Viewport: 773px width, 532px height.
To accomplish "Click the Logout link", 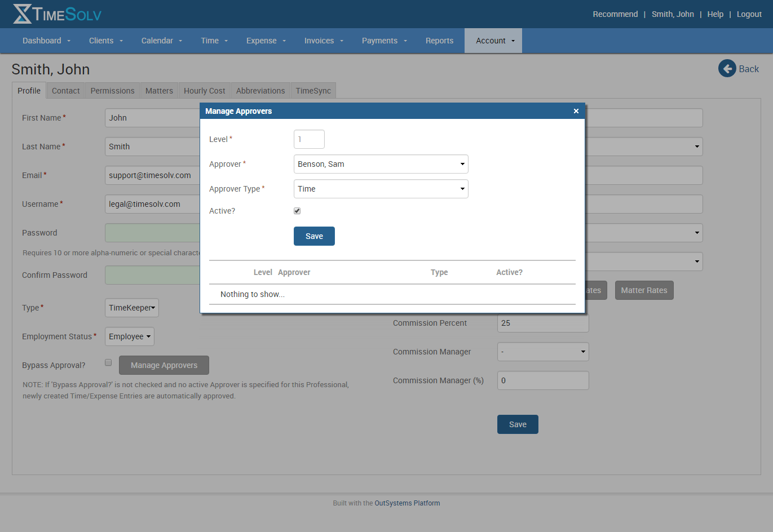I will pyautogui.click(x=749, y=14).
